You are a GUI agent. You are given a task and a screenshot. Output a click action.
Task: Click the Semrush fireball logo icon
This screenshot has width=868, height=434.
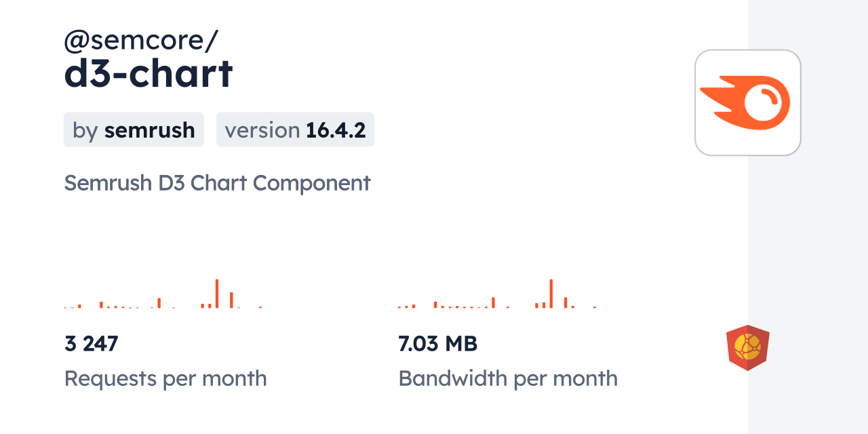[x=747, y=103]
